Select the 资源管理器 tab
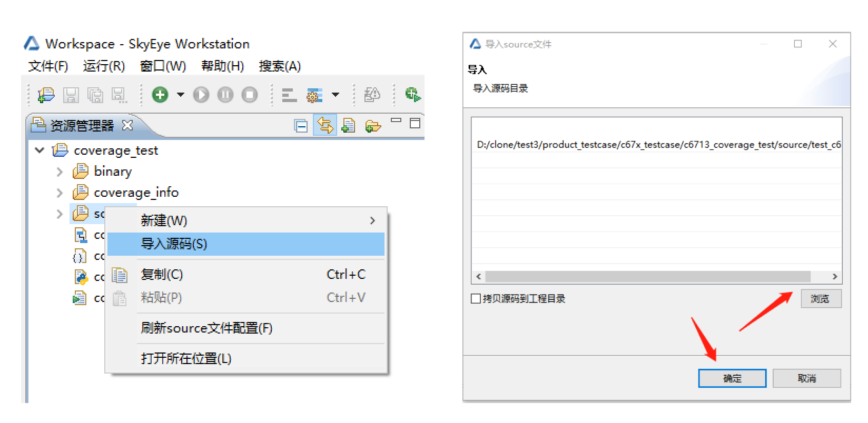 (82, 126)
